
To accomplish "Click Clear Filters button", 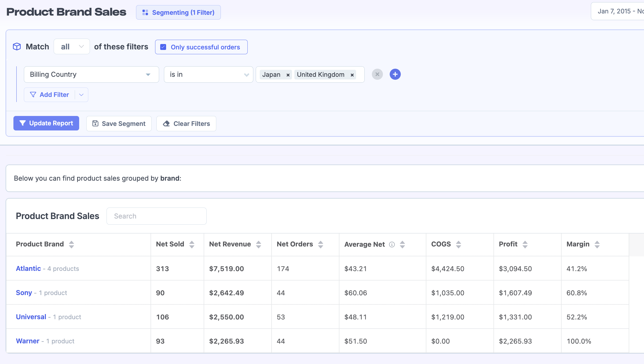I will pos(186,123).
